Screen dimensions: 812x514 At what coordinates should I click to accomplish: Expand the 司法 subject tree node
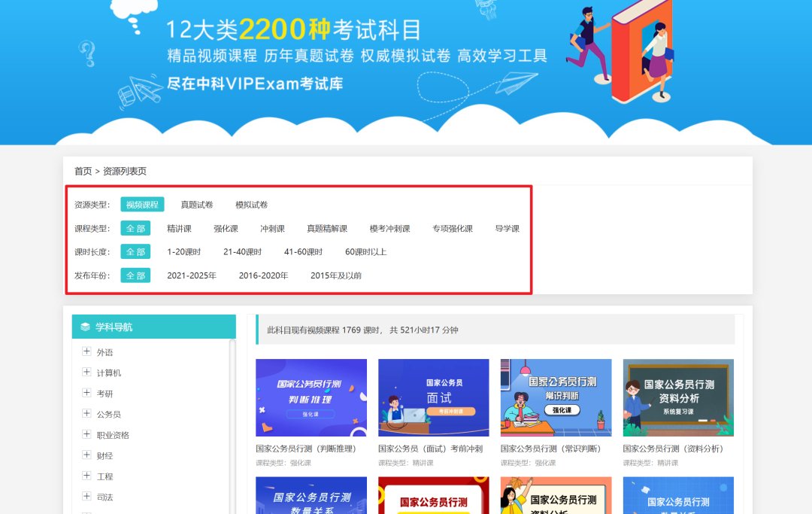click(86, 497)
